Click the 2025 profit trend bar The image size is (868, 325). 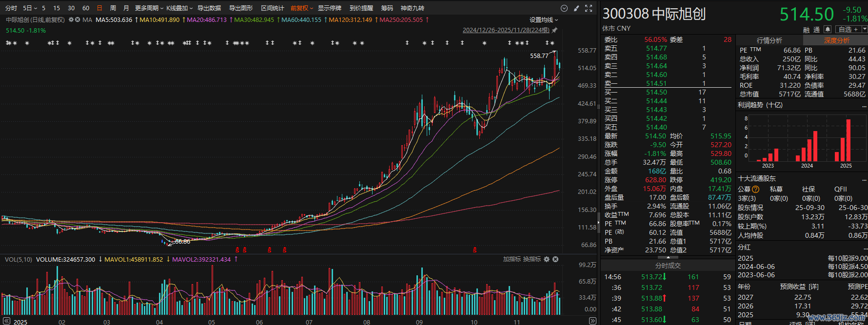[x=848, y=140]
